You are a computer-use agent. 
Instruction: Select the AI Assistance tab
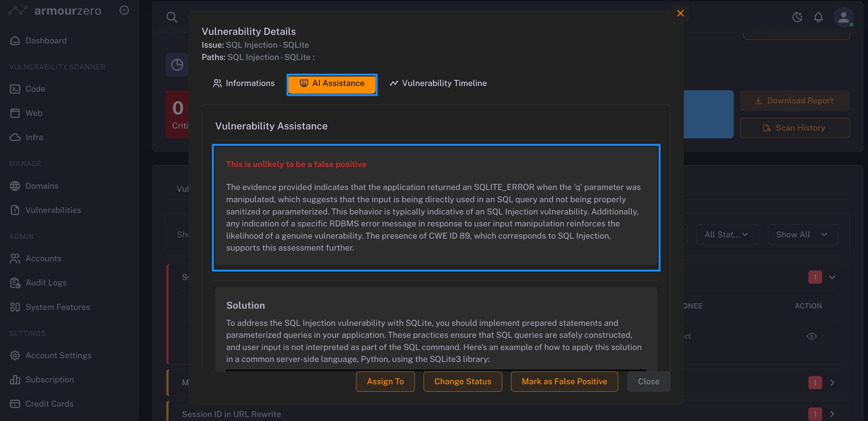[x=332, y=83]
